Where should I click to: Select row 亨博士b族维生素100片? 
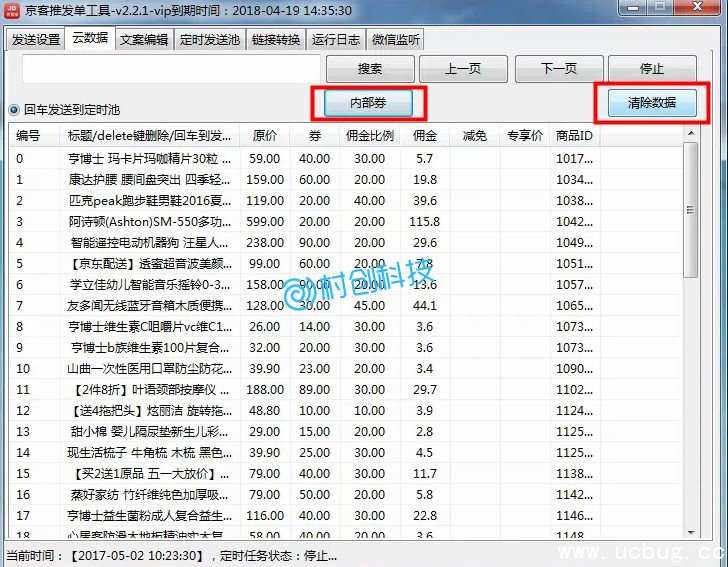346,347
